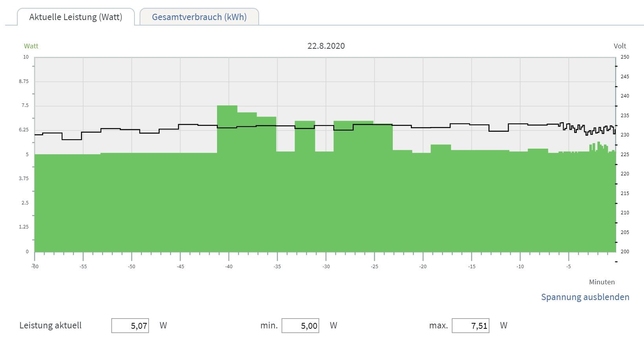This screenshot has height=339, width=644.
Task: Click the 225 volt axis label
Action: (x=625, y=155)
